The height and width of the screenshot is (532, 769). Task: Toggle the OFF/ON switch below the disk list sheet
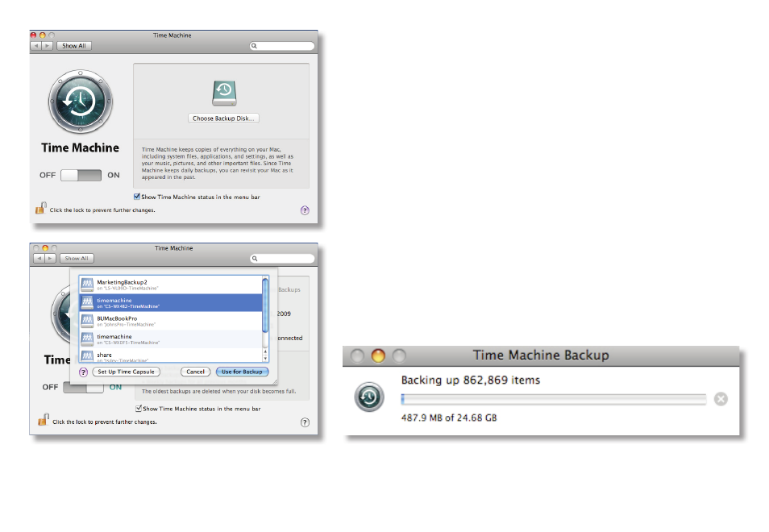[83, 387]
